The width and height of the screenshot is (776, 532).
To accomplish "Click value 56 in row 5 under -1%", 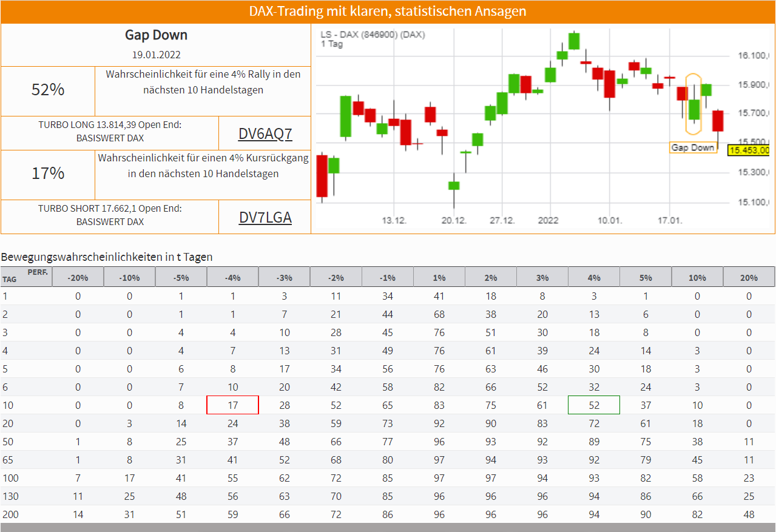I will [x=388, y=369].
